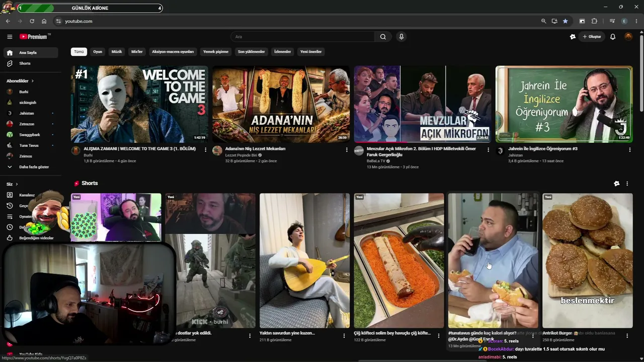Open the Zeimos subscription channel
The height and width of the screenshot is (362, 644).
[x=30, y=156]
